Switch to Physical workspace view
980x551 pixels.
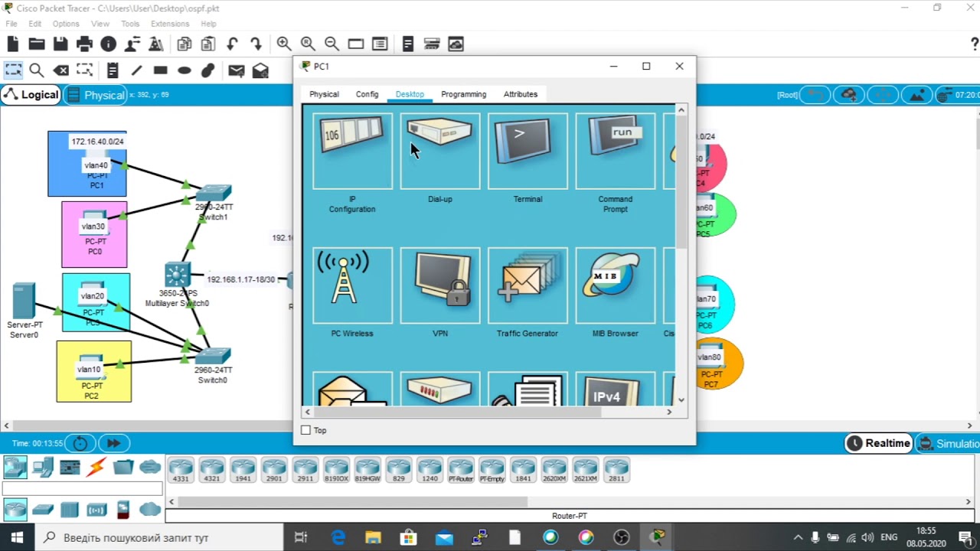click(x=96, y=95)
